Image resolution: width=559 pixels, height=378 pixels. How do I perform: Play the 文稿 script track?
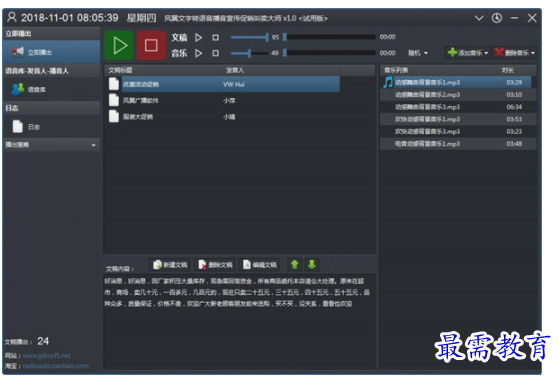coord(199,37)
